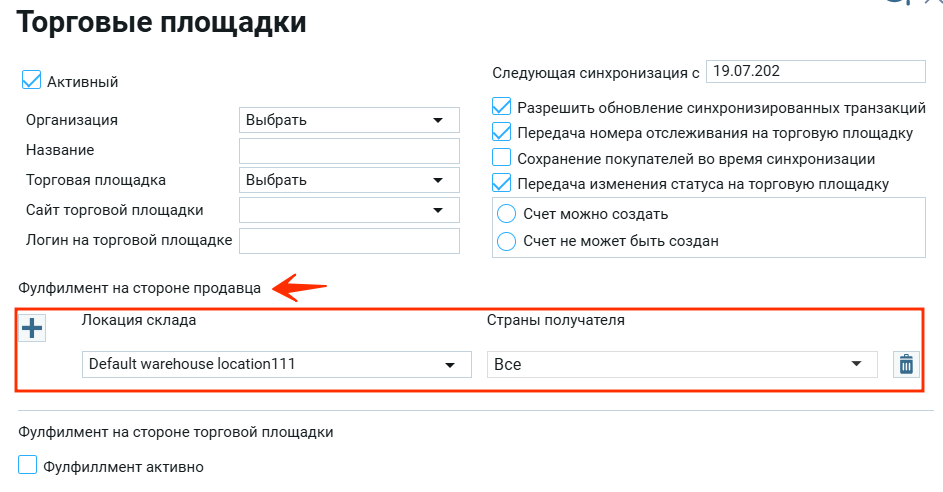Focus the Логин на торговой площадке field
This screenshot has height=492, width=943.
349,240
